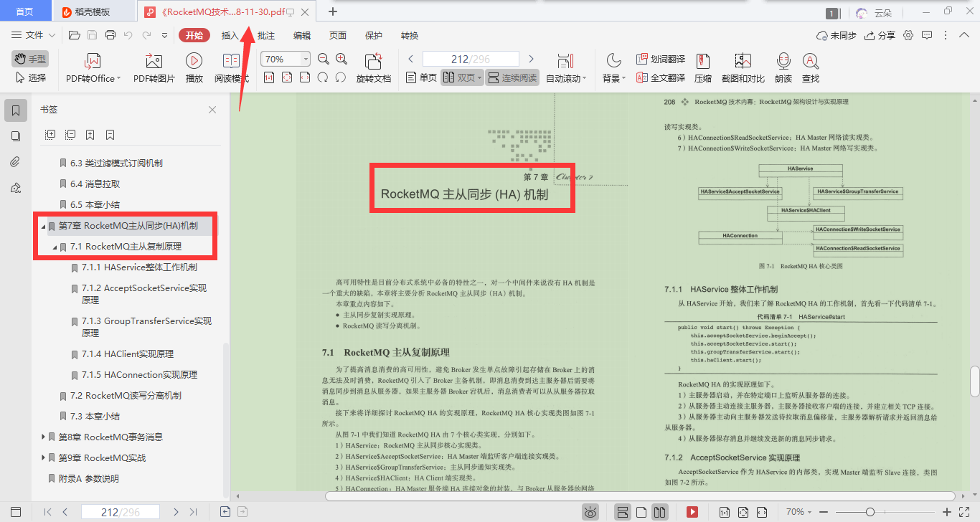Jump to first page in status bar
980x522 pixels.
pyautogui.click(x=48, y=512)
